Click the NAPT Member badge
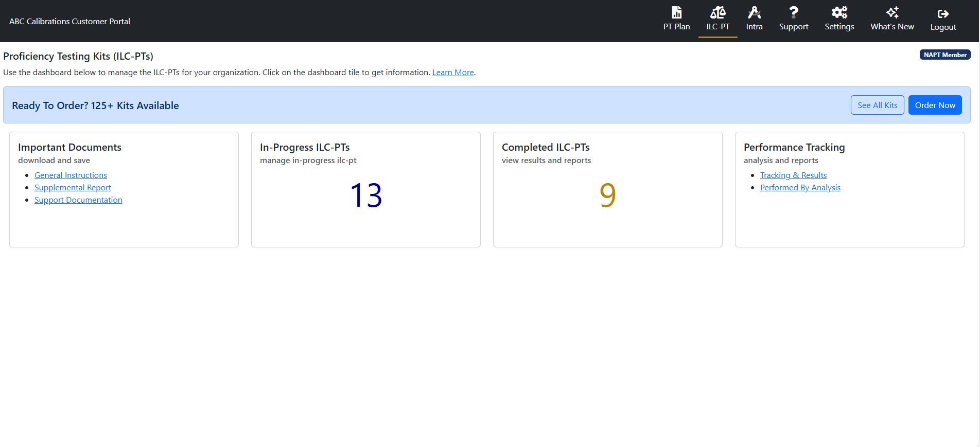 coord(945,55)
